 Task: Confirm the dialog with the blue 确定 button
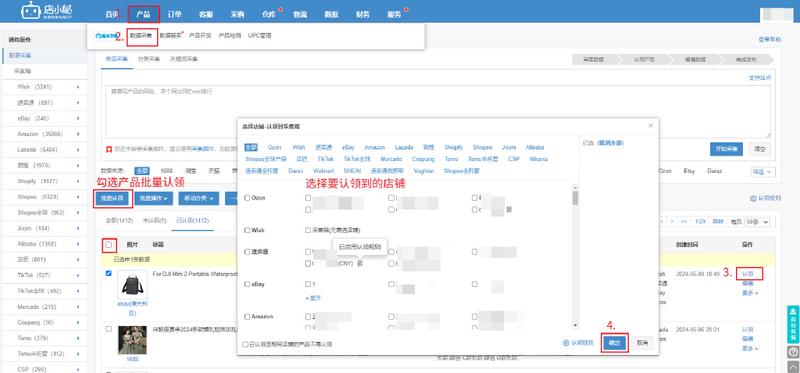click(614, 343)
